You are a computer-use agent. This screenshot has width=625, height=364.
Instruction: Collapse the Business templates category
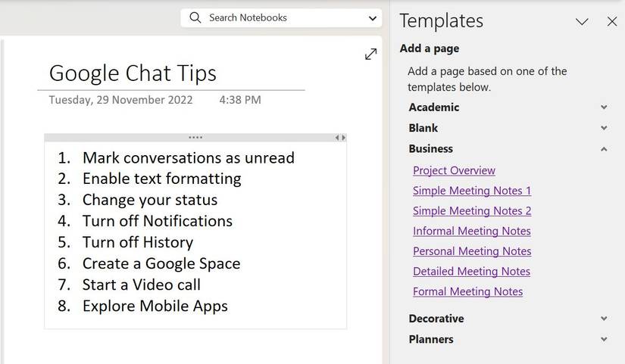604,149
